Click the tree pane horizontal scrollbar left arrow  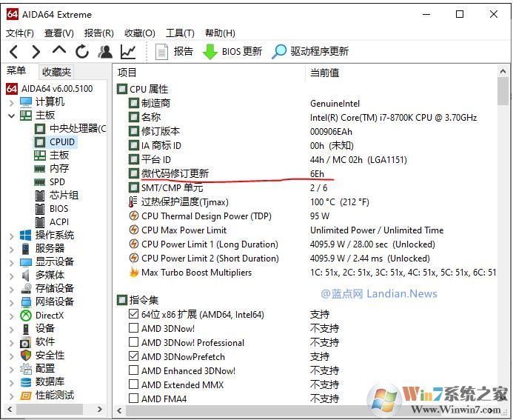tap(10, 409)
